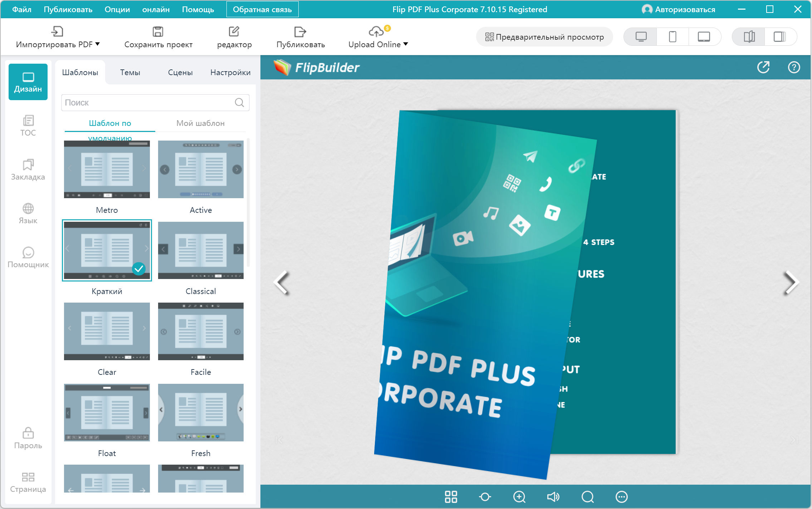Click Обратная связь button

(262, 9)
